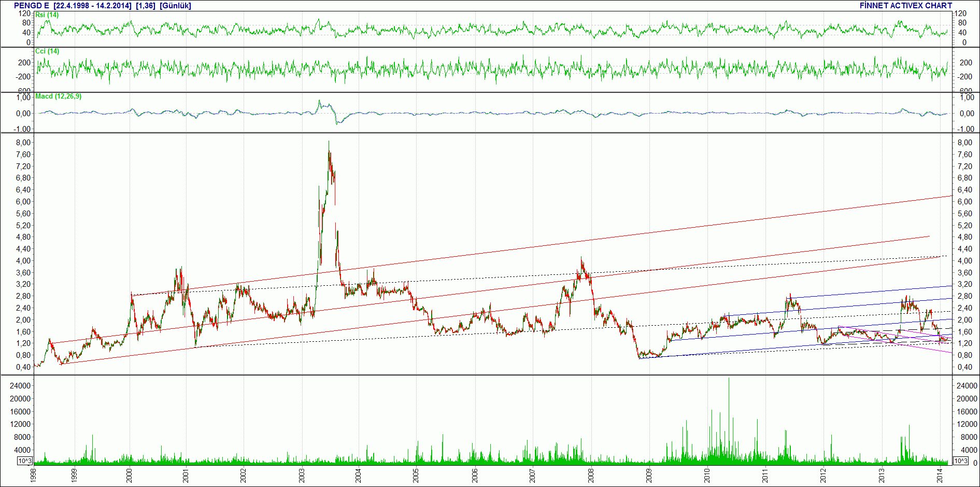Screen dimensions: 980x487
Task: Click the MACD spike around 2003
Action: click(x=319, y=102)
